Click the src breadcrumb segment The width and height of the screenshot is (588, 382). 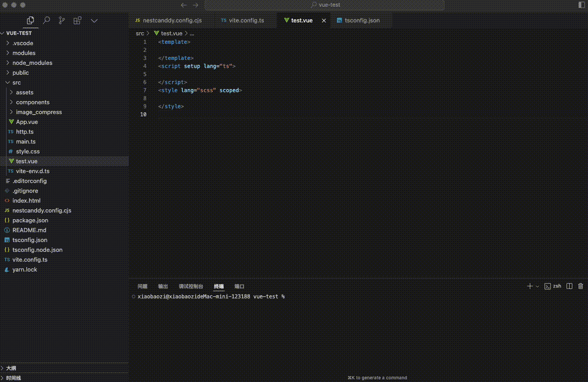pyautogui.click(x=140, y=33)
